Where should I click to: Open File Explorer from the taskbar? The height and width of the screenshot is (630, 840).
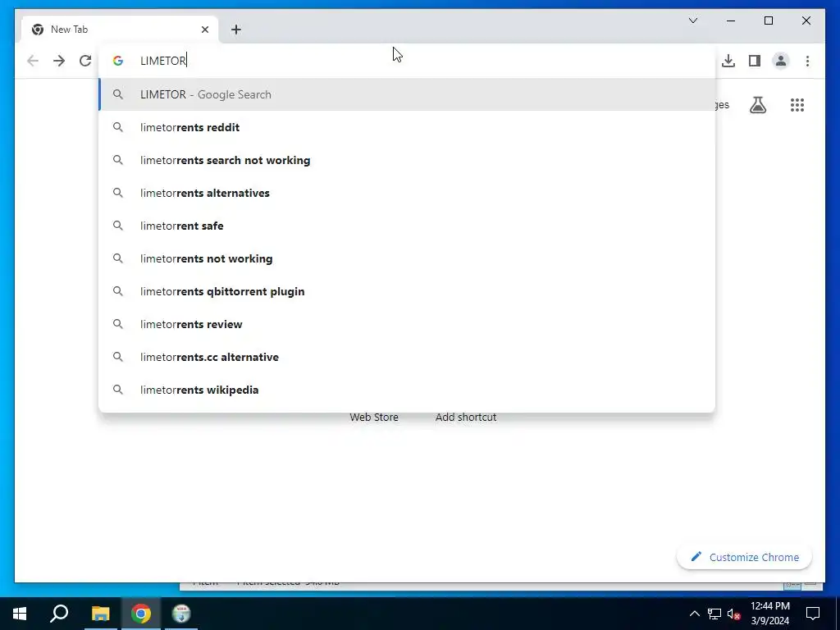pyautogui.click(x=100, y=614)
